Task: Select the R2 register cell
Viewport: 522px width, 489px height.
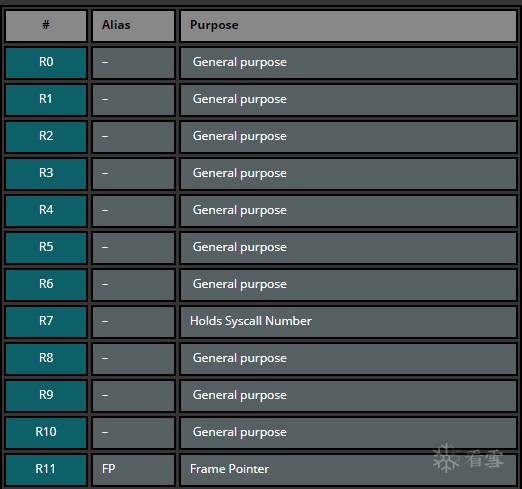Action: [46, 137]
